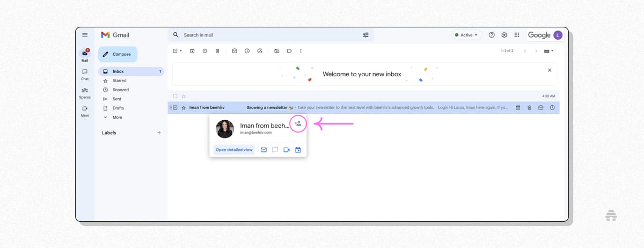644x248 pixels.
Task: Click Open detailed view button
Action: [233, 150]
